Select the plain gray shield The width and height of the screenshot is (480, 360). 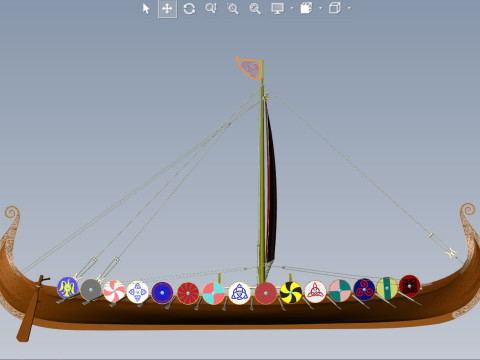tap(91, 290)
